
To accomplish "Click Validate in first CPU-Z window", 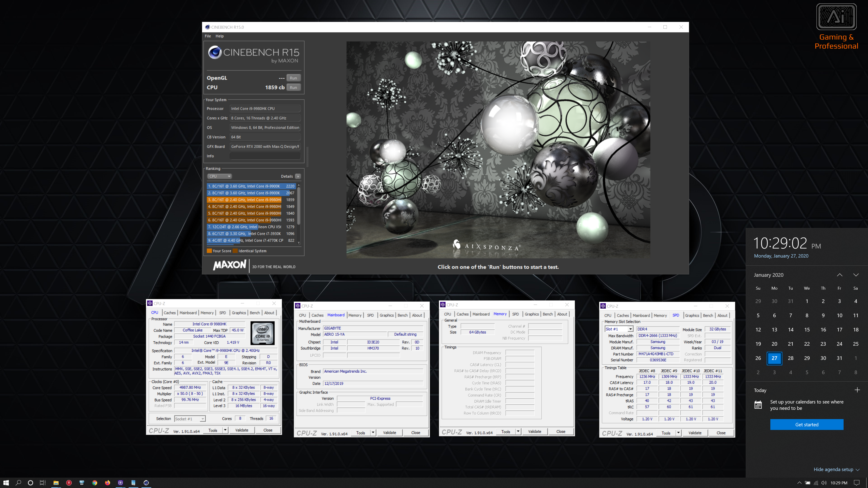I will pos(242,430).
